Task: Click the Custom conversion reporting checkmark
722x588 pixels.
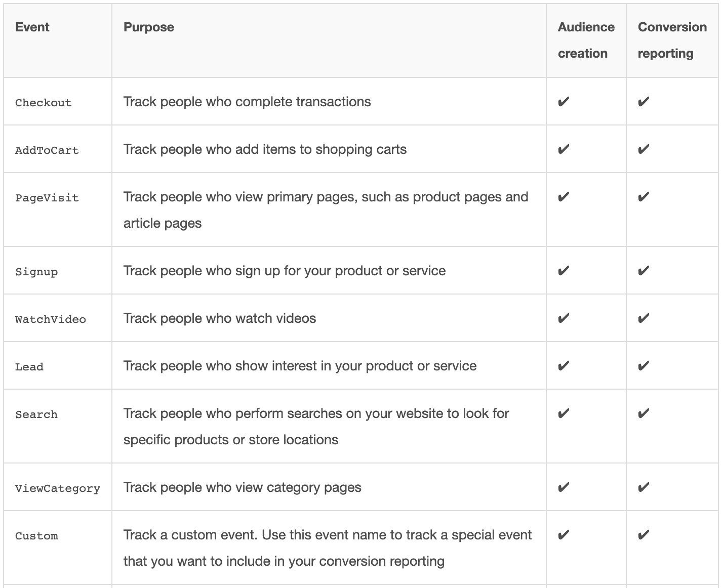Action: click(x=643, y=535)
